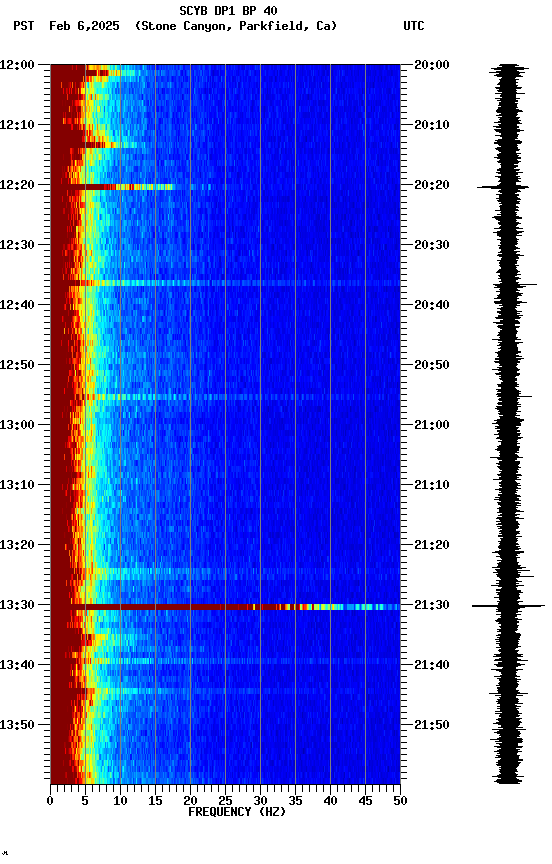Viewport: 552px width, 864px height.
Task: Click the 21:10 UTC time label
Action: click(432, 485)
